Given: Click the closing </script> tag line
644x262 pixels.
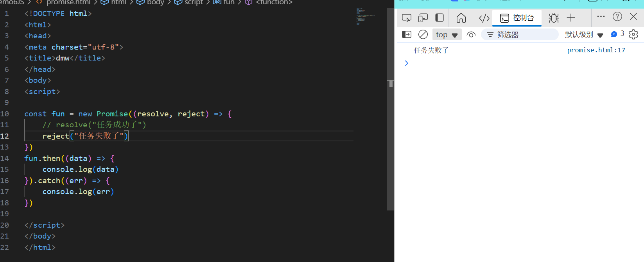Looking at the screenshot, I should tap(44, 225).
